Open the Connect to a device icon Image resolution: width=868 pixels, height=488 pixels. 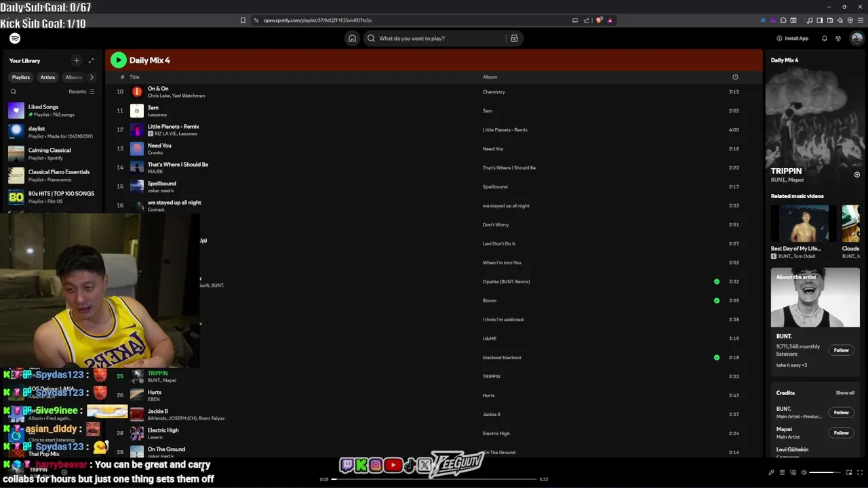[793, 472]
